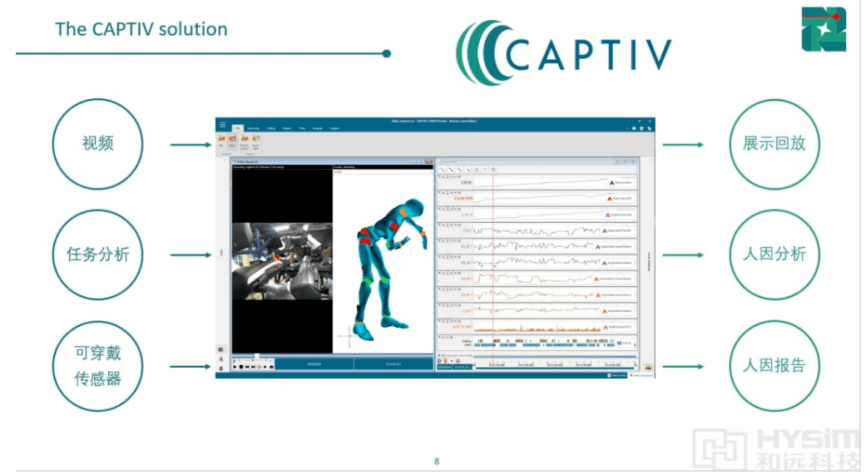Click the green square logo in top-right corner
This screenshot has width=866, height=475.
click(823, 29)
